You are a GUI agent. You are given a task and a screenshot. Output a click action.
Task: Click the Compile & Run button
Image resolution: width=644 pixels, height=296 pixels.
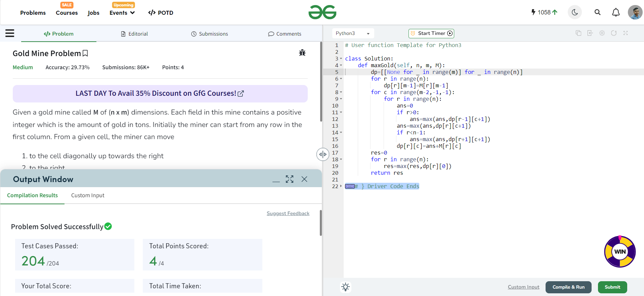[x=568, y=287]
